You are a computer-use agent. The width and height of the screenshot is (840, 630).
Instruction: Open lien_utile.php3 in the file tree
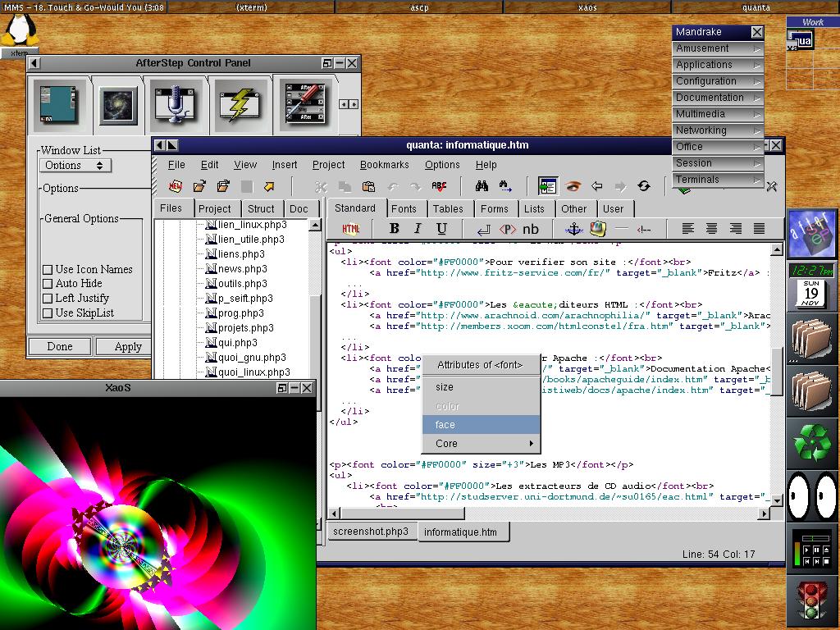click(250, 240)
